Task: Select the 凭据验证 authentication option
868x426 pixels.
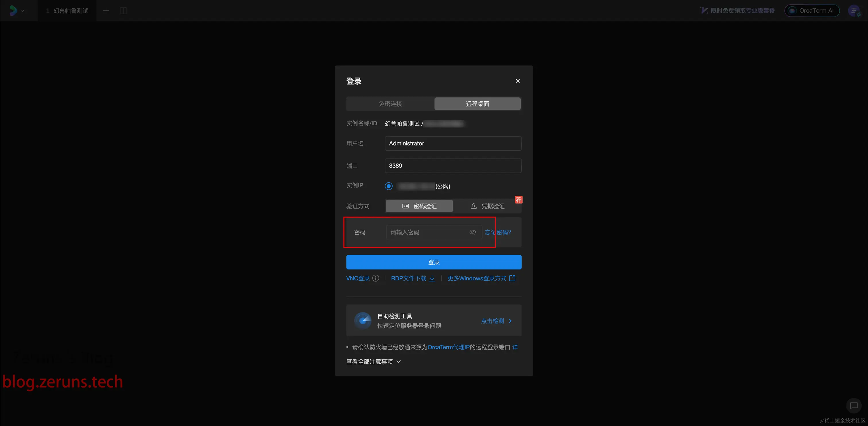Action: pos(487,206)
